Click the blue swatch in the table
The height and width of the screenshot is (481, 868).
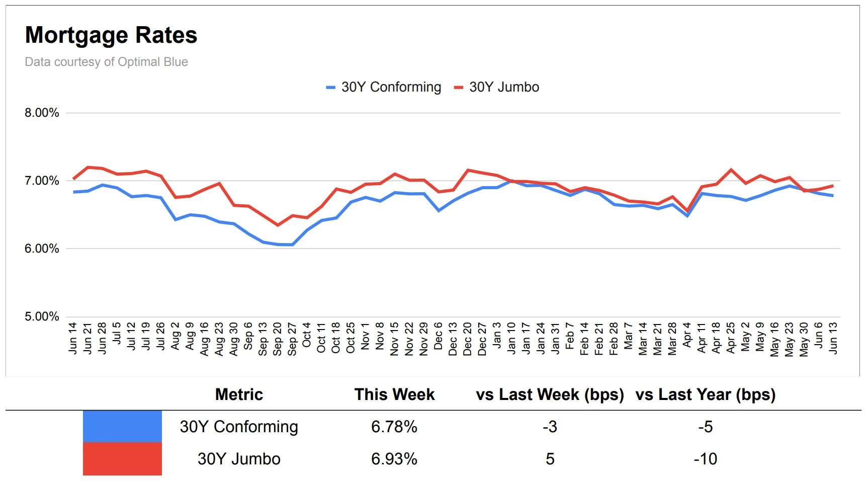point(122,427)
